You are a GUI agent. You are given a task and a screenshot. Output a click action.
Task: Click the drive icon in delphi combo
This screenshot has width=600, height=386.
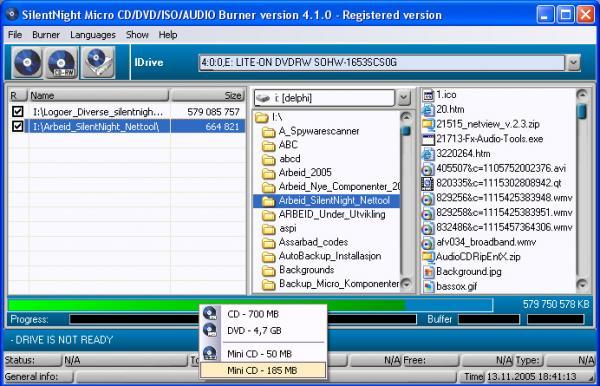[x=263, y=98]
